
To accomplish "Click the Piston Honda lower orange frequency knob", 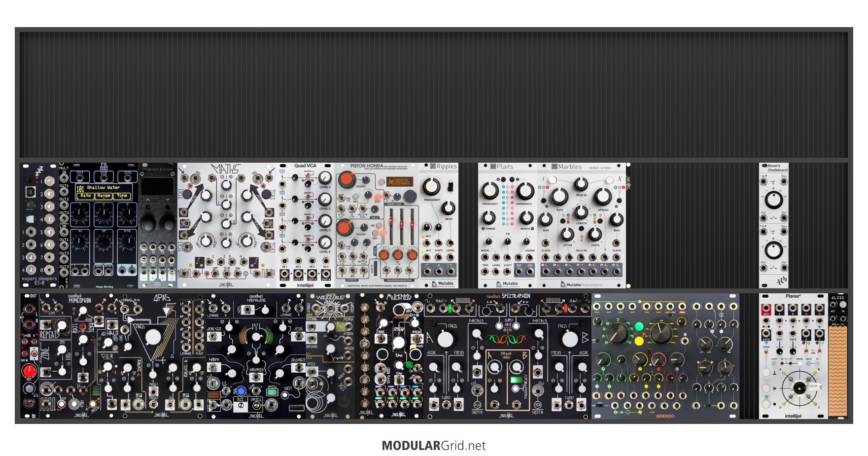I will click(x=345, y=227).
